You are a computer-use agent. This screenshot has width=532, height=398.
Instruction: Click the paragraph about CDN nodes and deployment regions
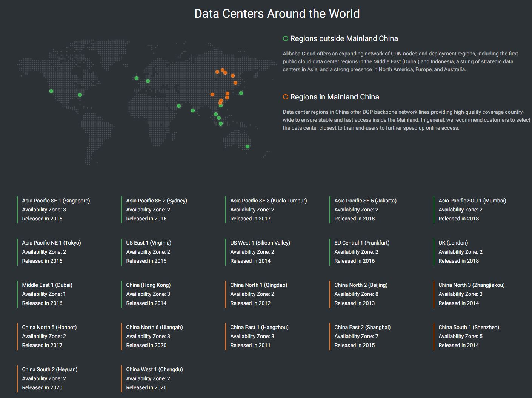click(400, 61)
